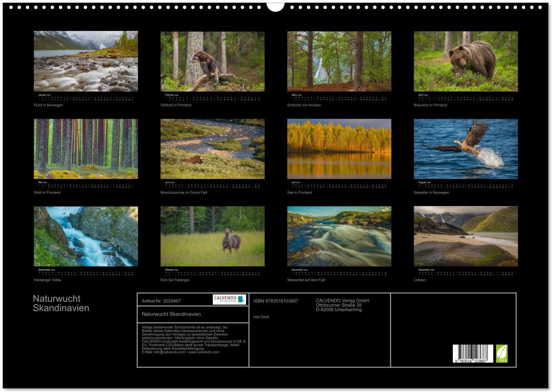Screen dimensions: 552x392
Task: Click the large title 'Naturwucht Skandinavien'
Action: (61, 303)
